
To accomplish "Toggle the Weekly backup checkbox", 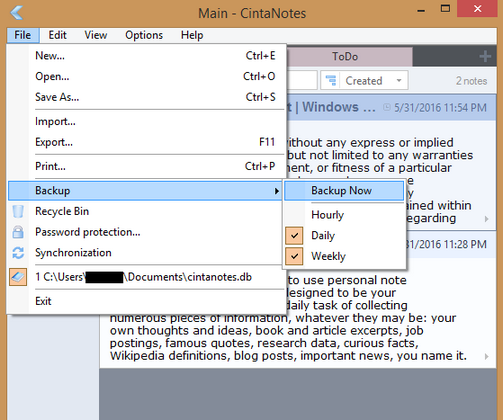I will point(294,256).
